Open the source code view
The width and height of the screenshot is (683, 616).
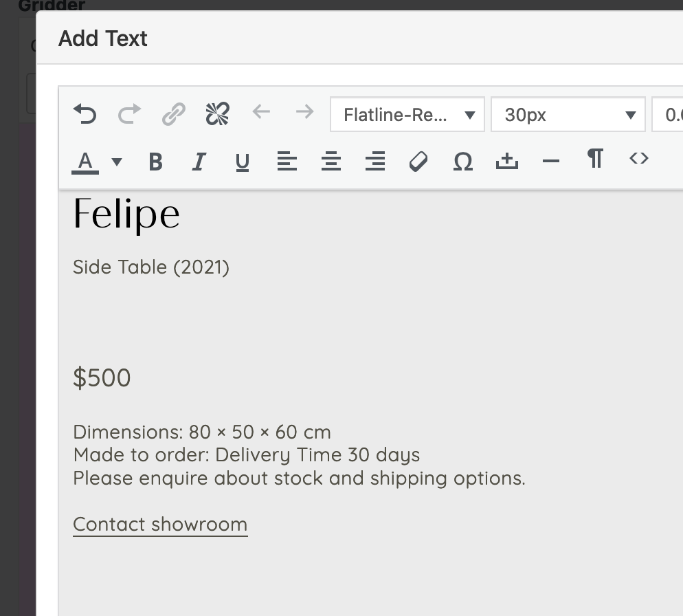click(x=638, y=159)
